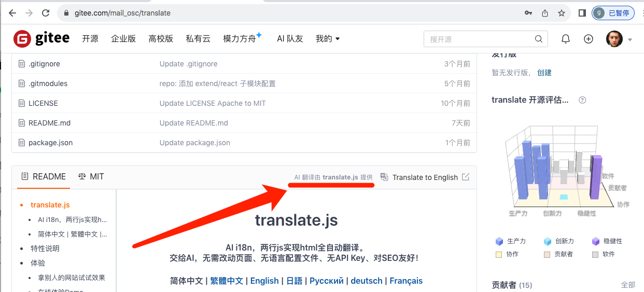Click the share page icon in address bar
The height and width of the screenshot is (292, 644).
pyautogui.click(x=545, y=13)
